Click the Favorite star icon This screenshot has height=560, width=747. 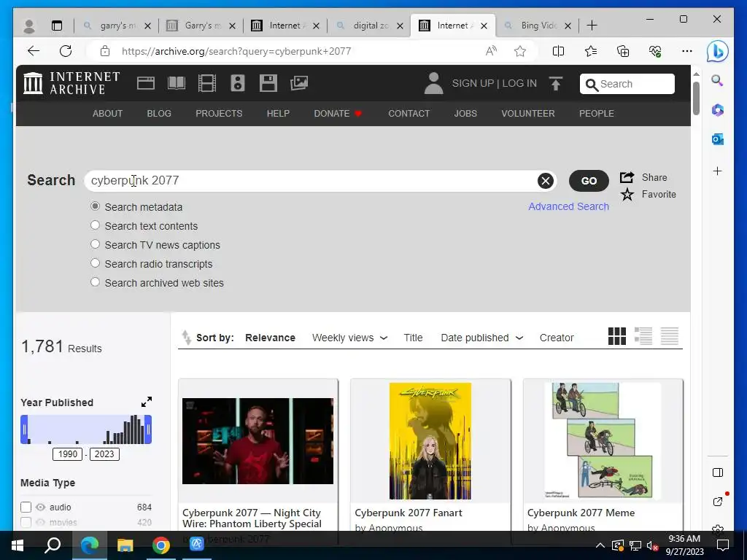(627, 194)
